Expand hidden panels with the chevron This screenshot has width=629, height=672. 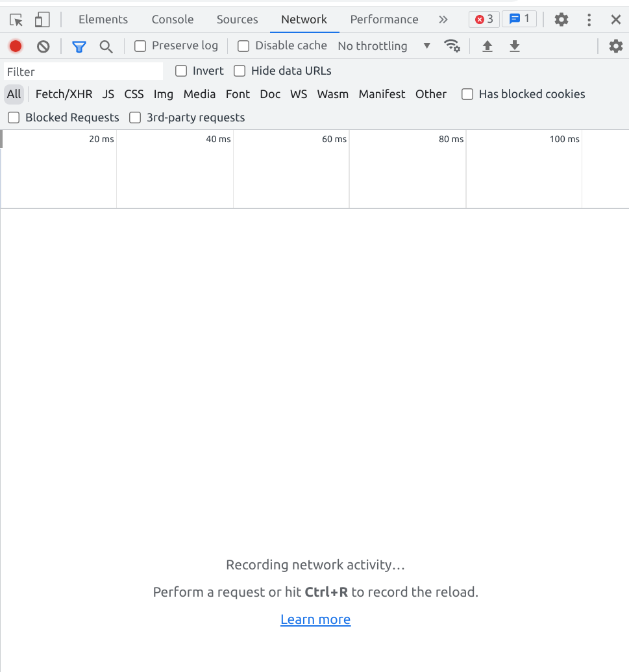tap(443, 19)
